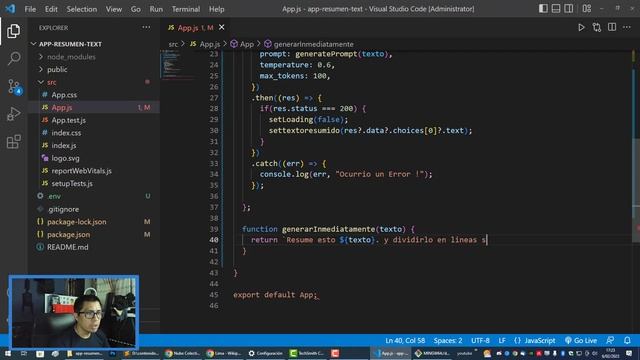Change indentation via Spaces: 2

coord(448,340)
